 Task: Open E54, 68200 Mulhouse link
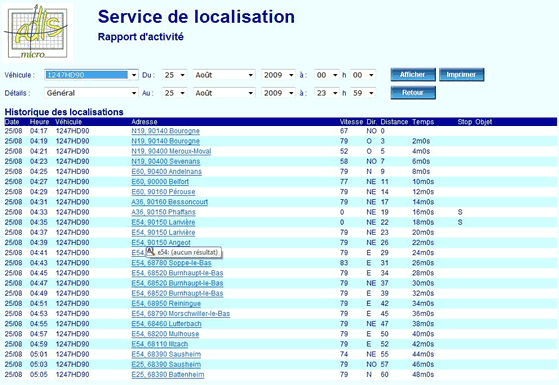(x=165, y=334)
